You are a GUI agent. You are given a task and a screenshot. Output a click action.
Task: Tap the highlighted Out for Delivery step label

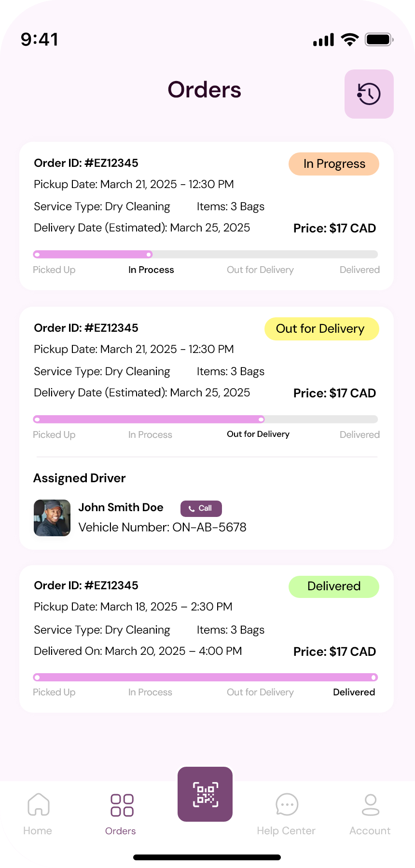(x=258, y=434)
